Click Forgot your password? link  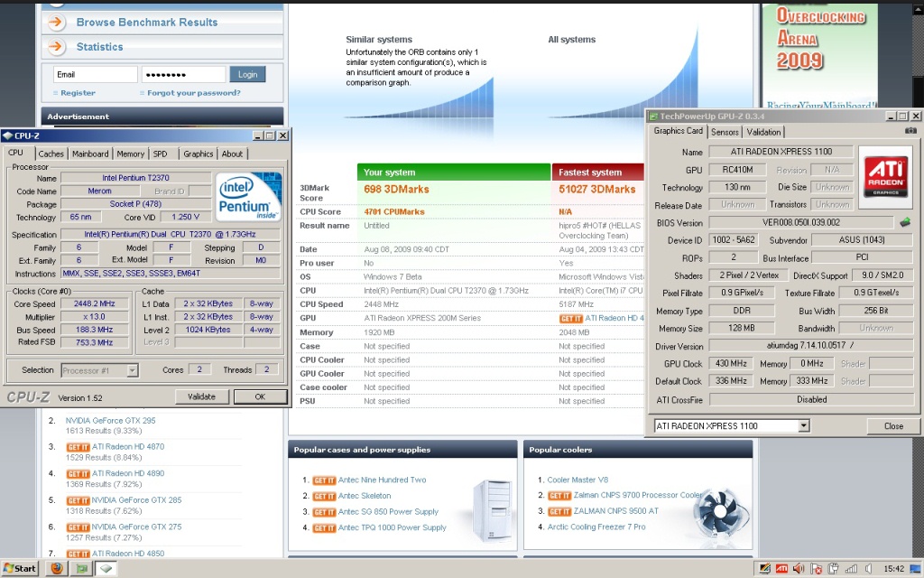pos(194,93)
